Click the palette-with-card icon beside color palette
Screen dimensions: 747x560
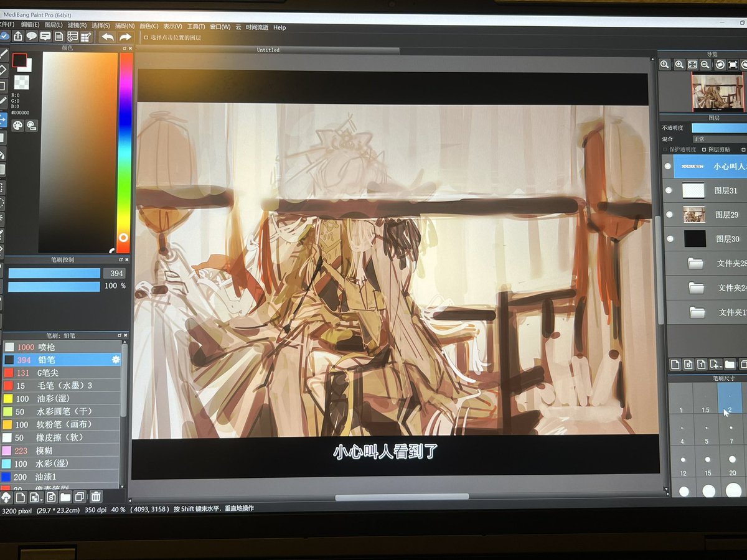click(x=31, y=126)
